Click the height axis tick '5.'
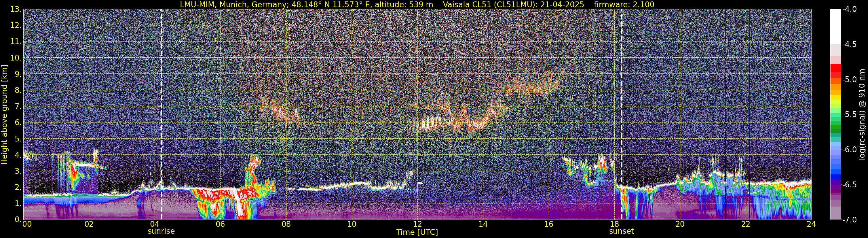 pos(18,139)
